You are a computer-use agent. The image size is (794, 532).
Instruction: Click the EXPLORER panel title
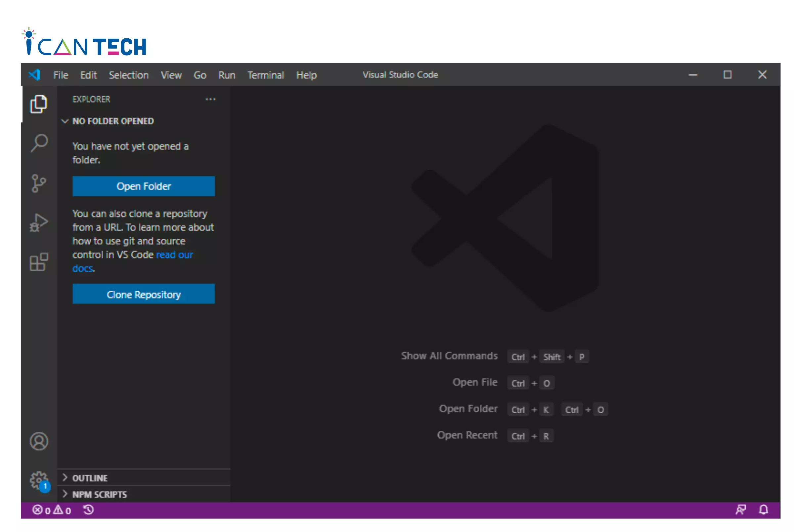coord(91,100)
